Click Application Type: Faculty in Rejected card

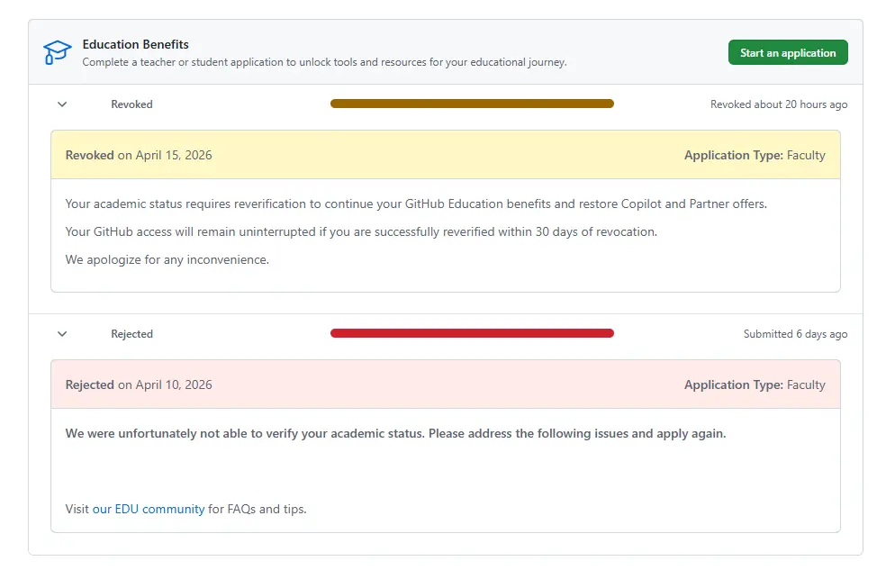pyautogui.click(x=755, y=384)
